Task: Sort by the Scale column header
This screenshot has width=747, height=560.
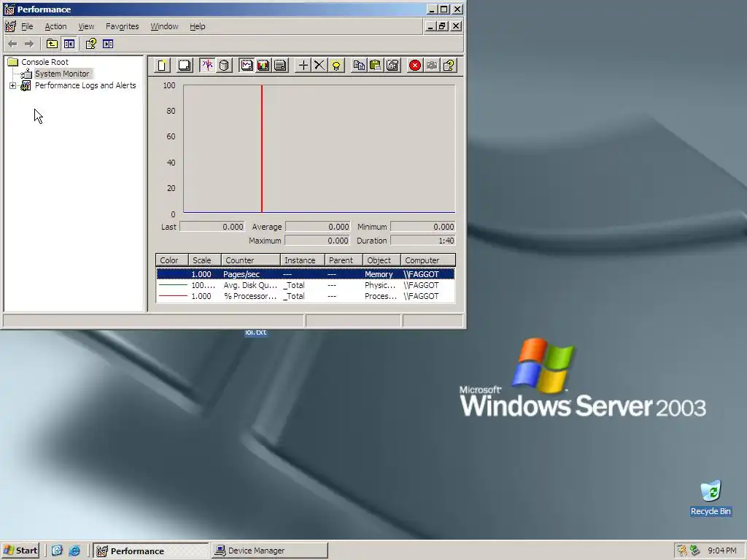Action: point(205,260)
